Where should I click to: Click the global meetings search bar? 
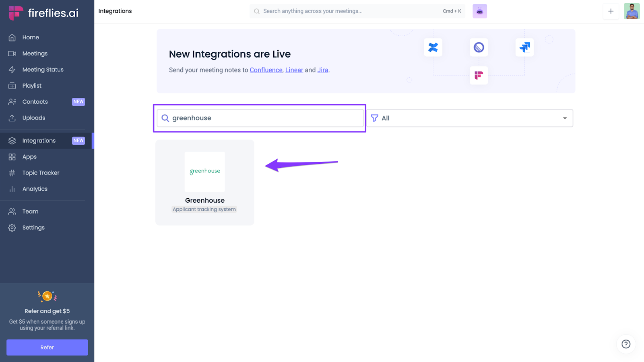point(350,11)
